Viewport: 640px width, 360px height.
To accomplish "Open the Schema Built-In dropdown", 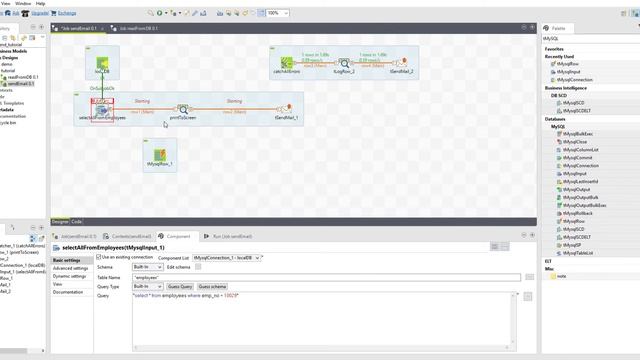I will pos(160,267).
